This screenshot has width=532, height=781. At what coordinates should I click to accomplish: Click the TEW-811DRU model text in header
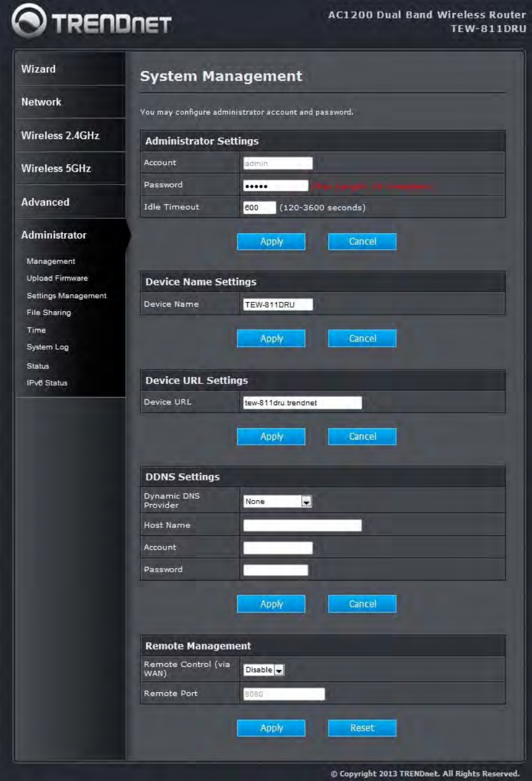[x=488, y=28]
